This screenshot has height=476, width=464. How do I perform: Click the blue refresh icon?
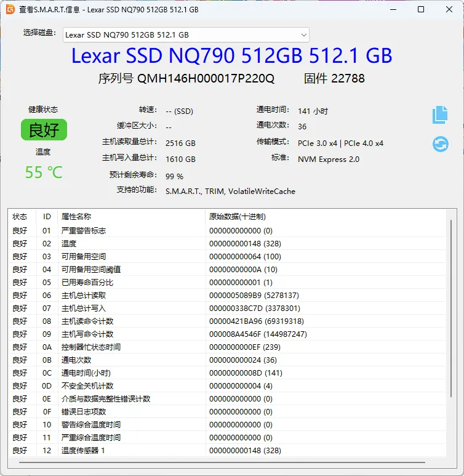click(x=441, y=144)
